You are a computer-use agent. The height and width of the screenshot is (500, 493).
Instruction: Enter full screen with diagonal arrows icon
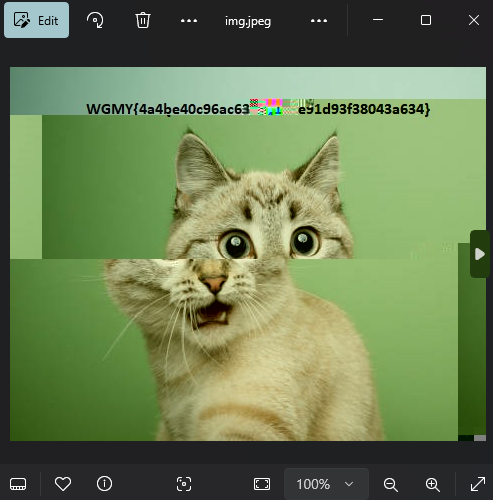(x=478, y=484)
